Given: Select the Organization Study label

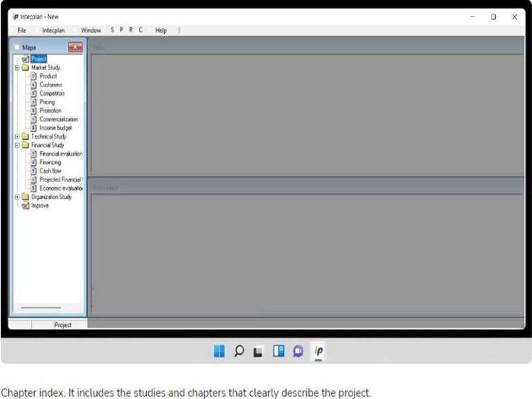Looking at the screenshot, I should click(51, 197).
